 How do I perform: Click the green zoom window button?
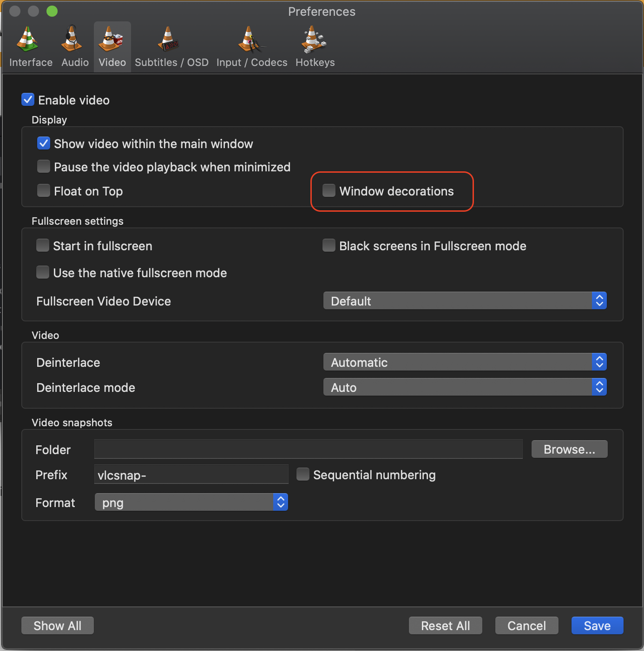click(52, 11)
